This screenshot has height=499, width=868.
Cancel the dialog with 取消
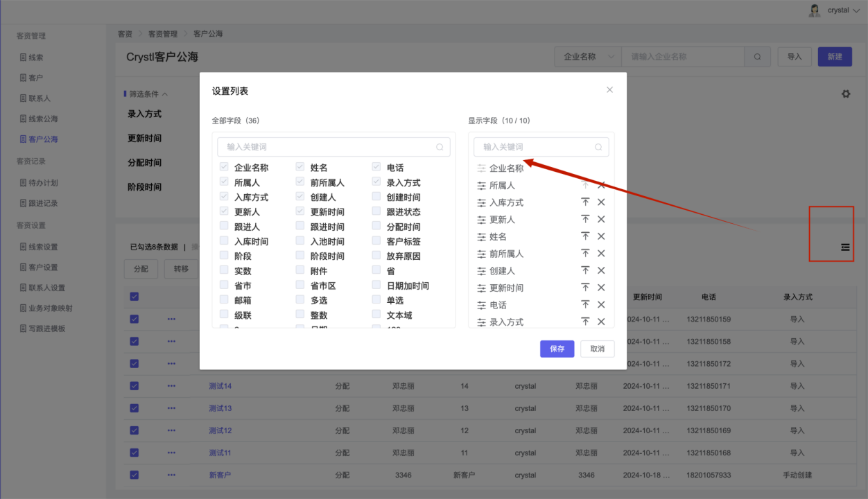click(x=598, y=349)
